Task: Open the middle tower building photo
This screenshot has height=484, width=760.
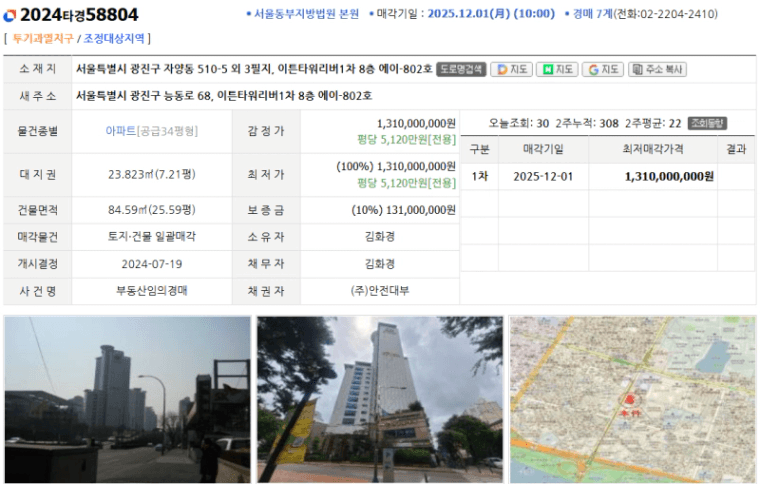Action: pos(380,399)
